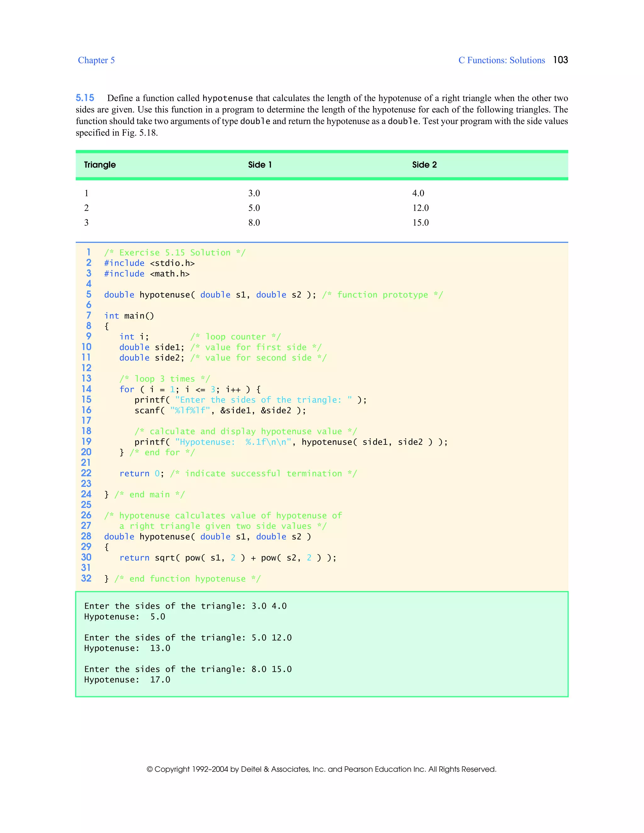Click line number 32 in the code
The height and width of the screenshot is (833, 644).
86,578
